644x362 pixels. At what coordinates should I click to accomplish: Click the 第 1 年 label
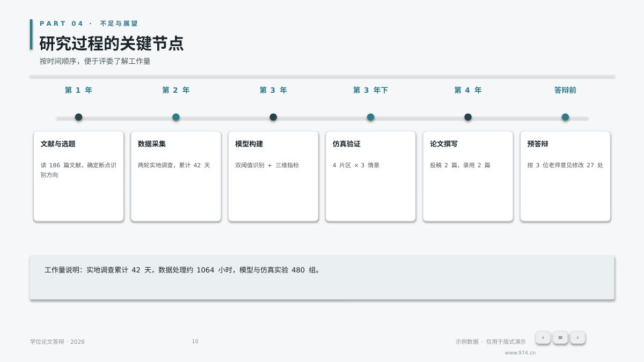[78, 90]
